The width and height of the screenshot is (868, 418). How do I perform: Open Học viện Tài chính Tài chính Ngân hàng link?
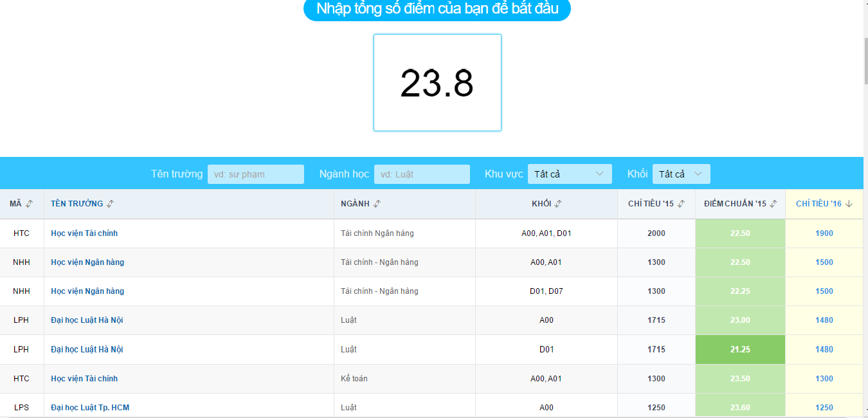(x=84, y=233)
